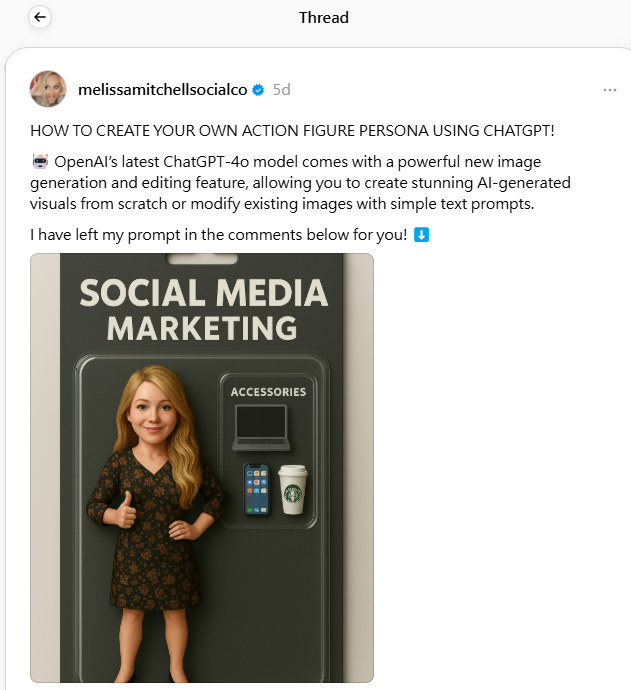
Task: Open the three-dot more options menu
Action: [609, 90]
